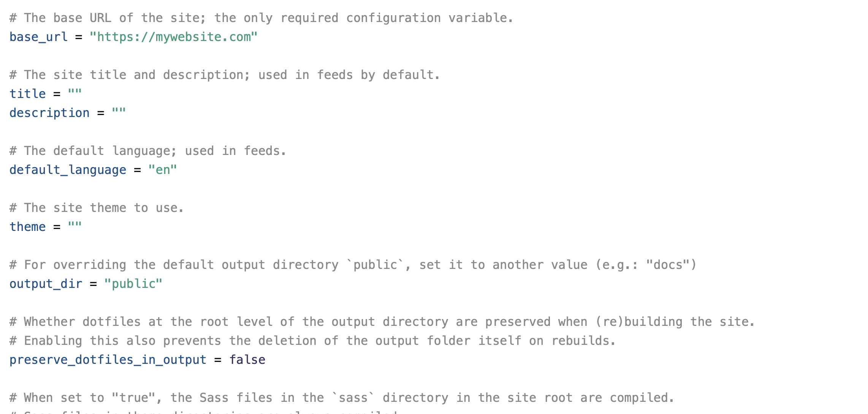Click the default language comment line

(148, 151)
